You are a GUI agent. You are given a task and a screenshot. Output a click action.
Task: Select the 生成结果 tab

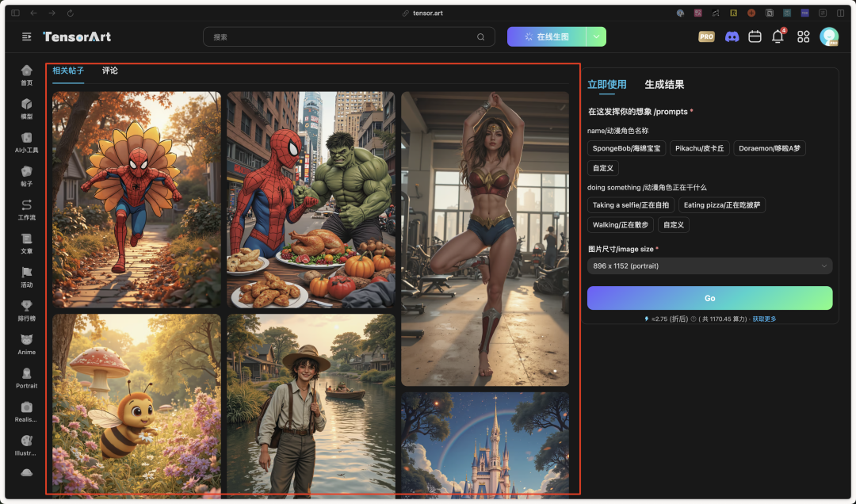(x=664, y=84)
